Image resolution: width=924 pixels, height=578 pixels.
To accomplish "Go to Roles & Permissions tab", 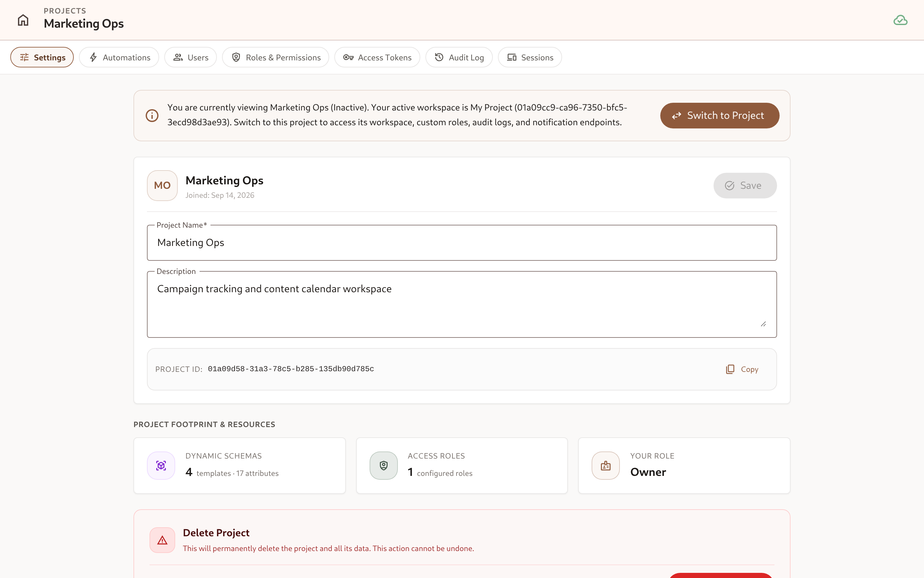I will (x=276, y=57).
